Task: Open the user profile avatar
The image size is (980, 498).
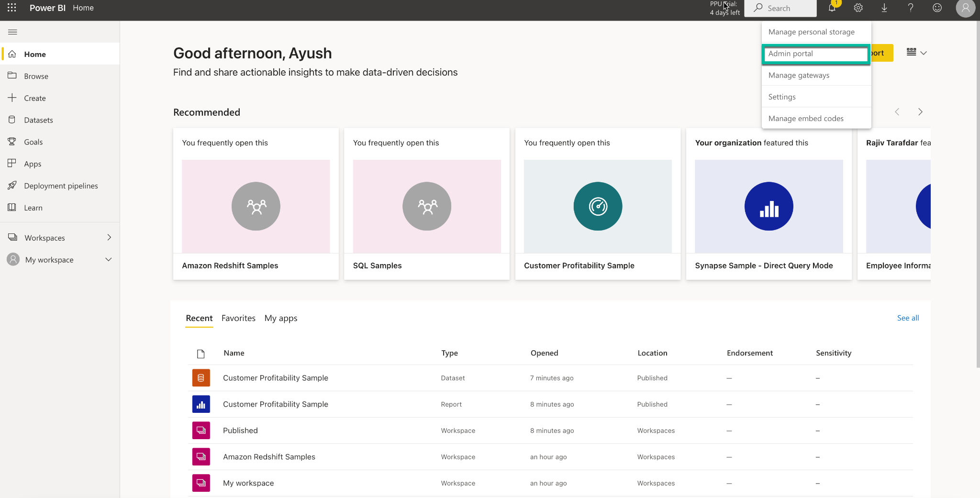Action: pyautogui.click(x=965, y=8)
